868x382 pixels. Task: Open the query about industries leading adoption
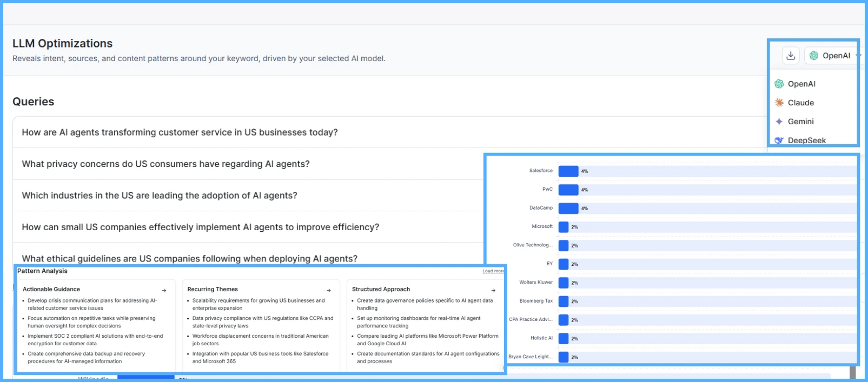[x=160, y=196]
